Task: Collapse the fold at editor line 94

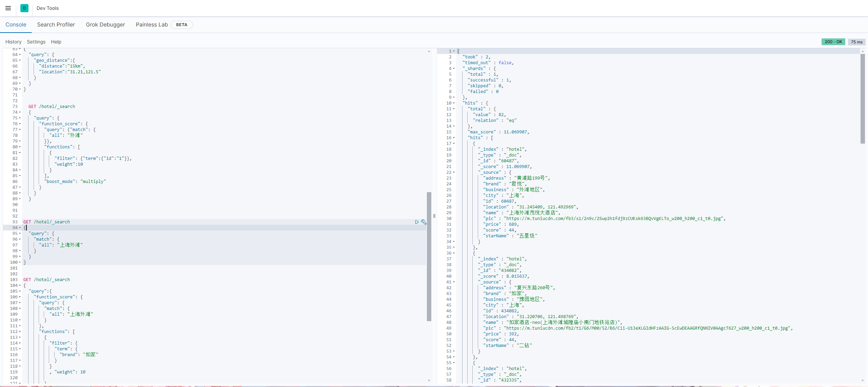Action: (20, 228)
